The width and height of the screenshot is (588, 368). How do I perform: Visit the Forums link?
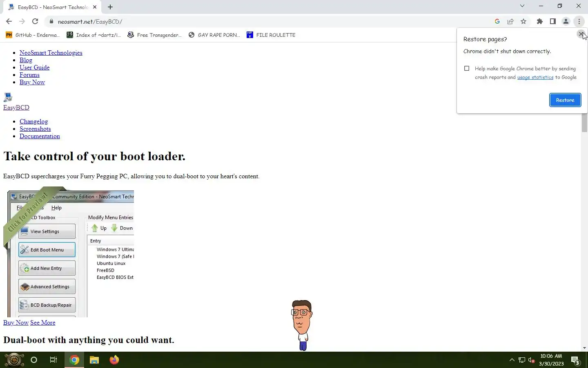(x=29, y=75)
